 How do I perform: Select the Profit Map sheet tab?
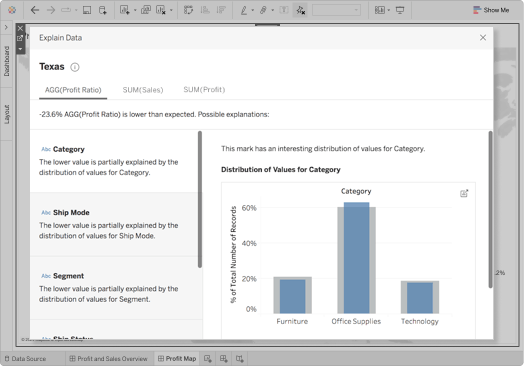point(177,359)
